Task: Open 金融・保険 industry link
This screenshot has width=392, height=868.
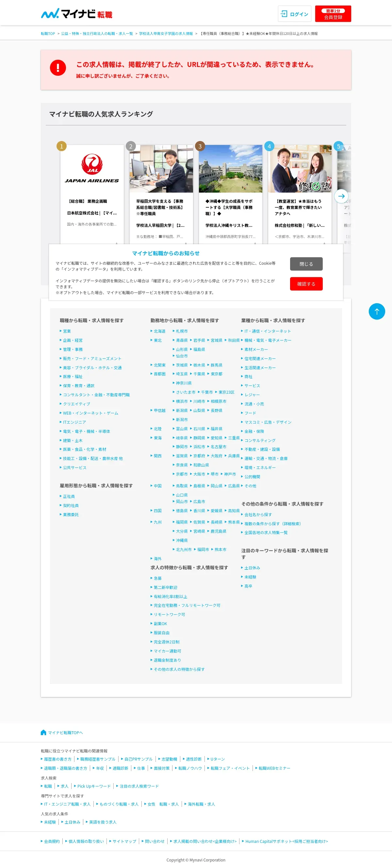Action: coord(254,431)
